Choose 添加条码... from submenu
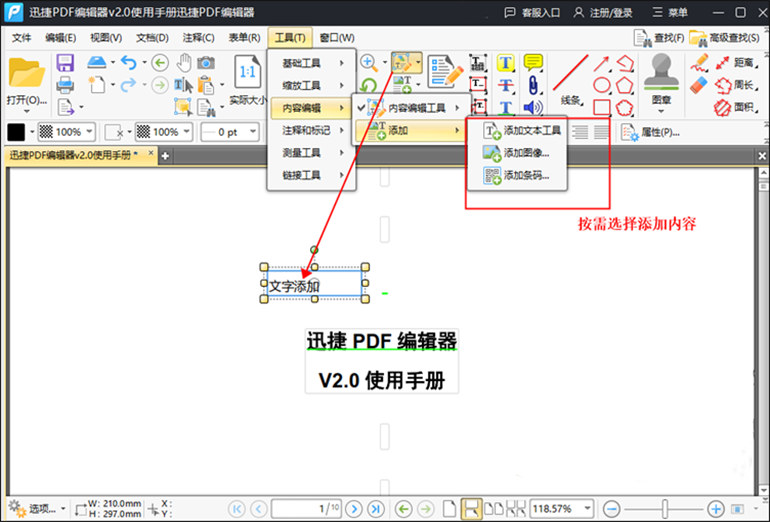Screen dimensions: 770x522 tap(518, 175)
